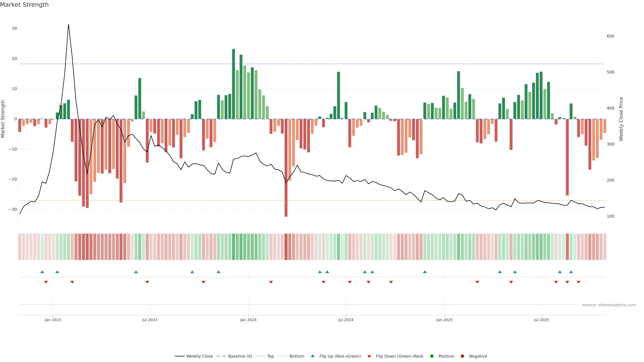Viewport: 644px width, 362px height.
Task: Click the source: sharemaestro.com text
Action: click(609, 305)
